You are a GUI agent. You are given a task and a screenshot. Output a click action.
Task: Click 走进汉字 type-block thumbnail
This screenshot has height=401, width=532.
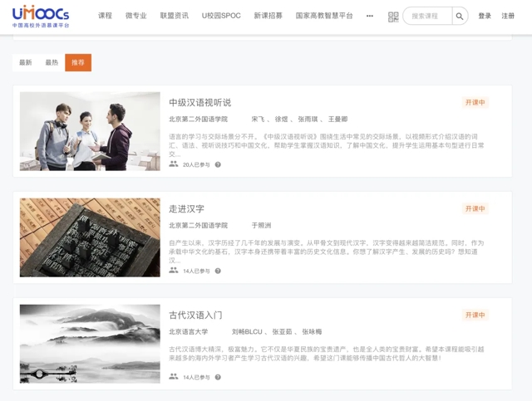point(90,237)
